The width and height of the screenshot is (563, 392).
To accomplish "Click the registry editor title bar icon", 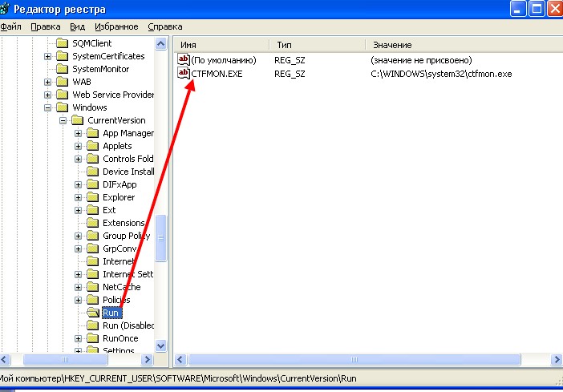I will pos(4,9).
